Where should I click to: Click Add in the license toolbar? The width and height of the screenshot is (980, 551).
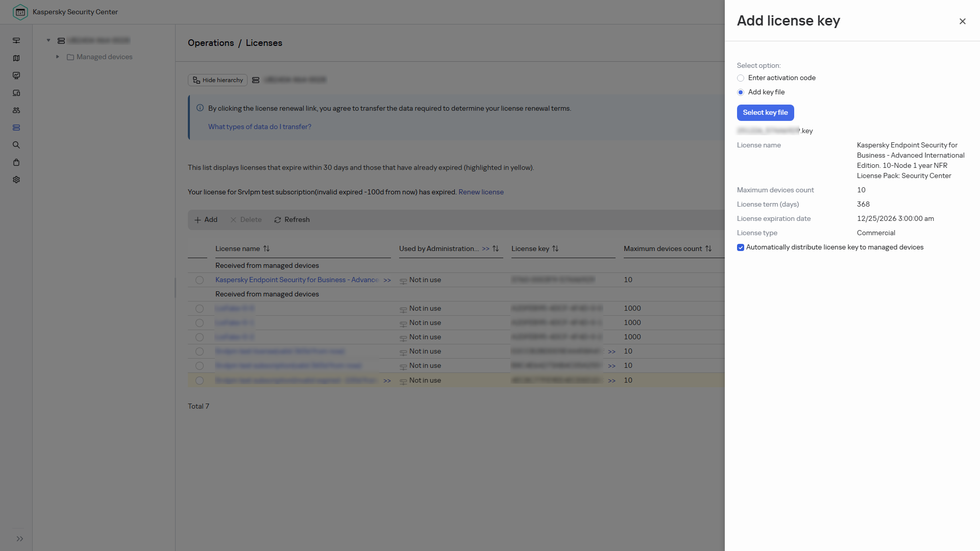click(x=206, y=220)
